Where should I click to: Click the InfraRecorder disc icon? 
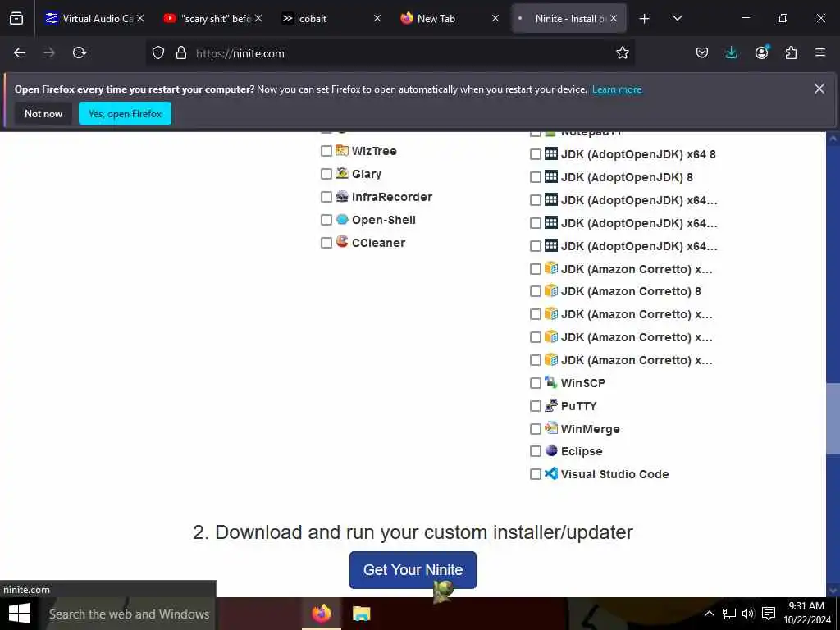click(x=342, y=196)
